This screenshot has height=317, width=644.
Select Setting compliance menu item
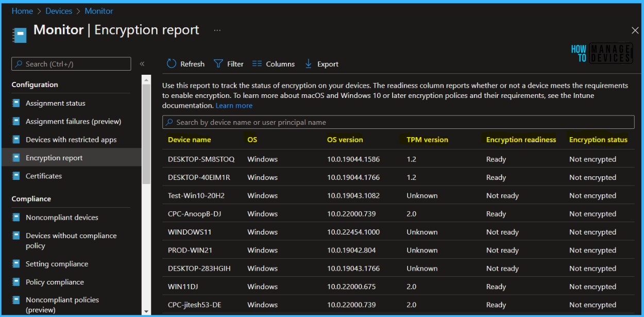(x=57, y=264)
